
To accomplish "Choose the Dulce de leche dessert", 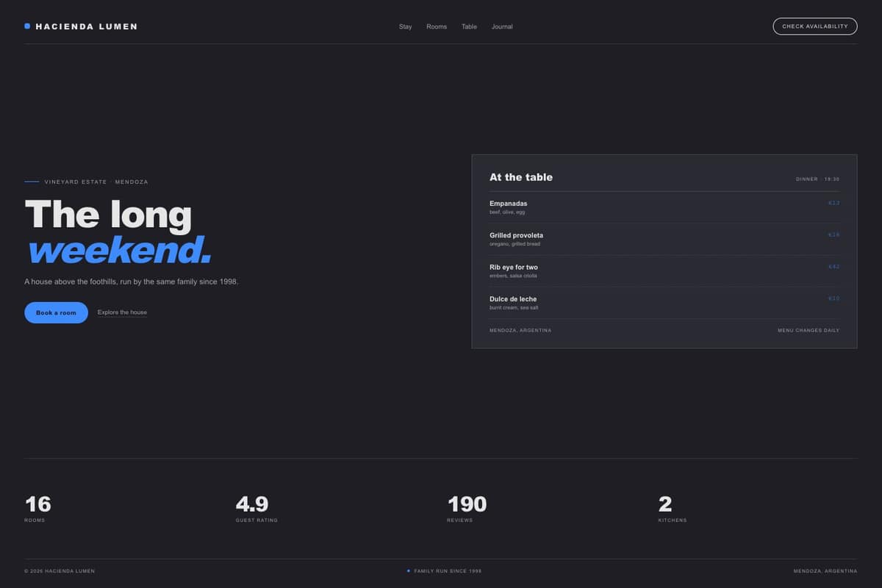I will tap(664, 303).
